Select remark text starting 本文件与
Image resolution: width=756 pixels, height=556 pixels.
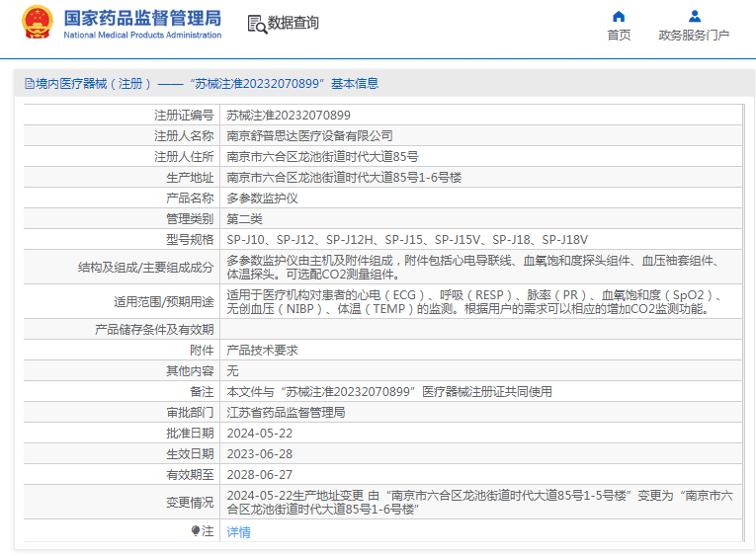(389, 391)
